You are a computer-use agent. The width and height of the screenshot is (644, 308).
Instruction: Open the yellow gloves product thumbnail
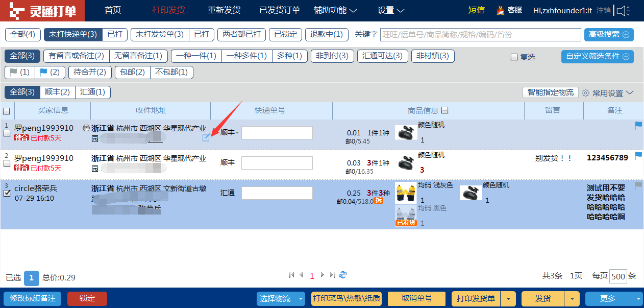[406, 193]
